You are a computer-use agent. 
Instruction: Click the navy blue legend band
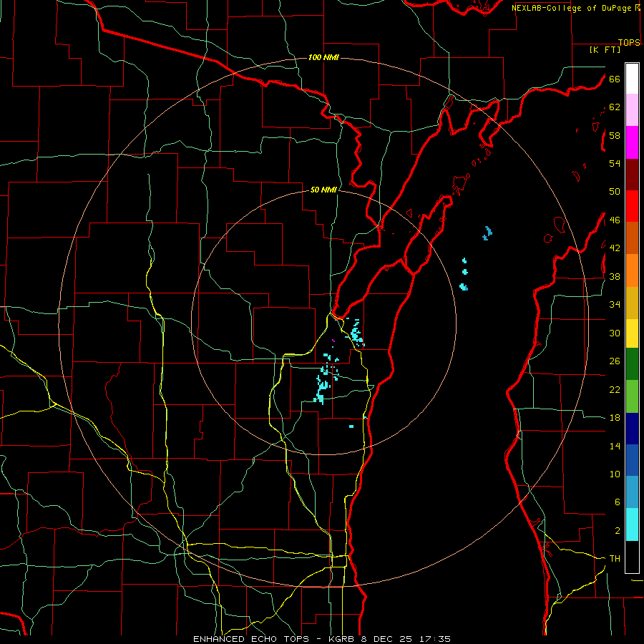(x=632, y=429)
